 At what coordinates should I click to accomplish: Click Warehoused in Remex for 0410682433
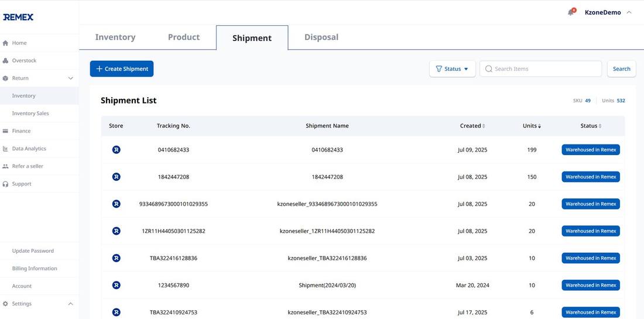pos(591,150)
